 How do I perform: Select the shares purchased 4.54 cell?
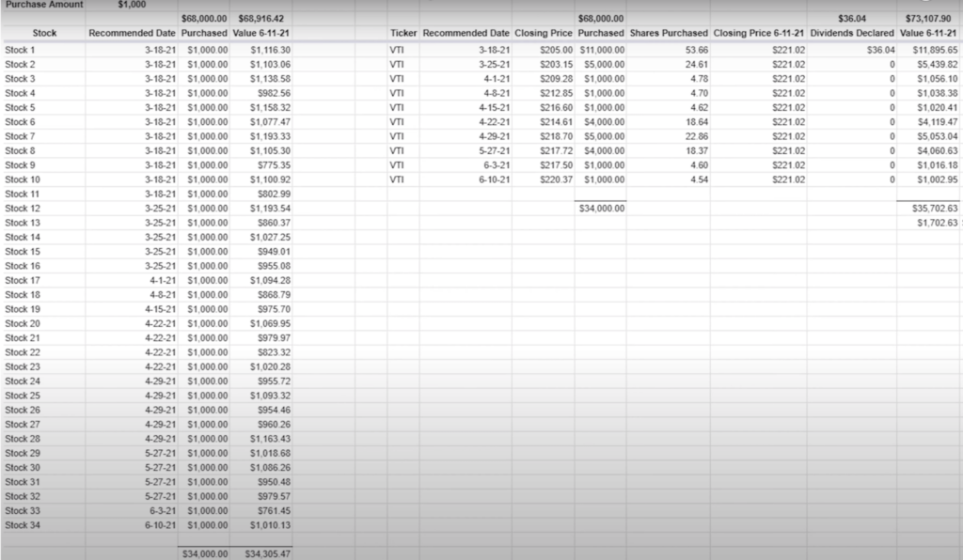coord(699,179)
